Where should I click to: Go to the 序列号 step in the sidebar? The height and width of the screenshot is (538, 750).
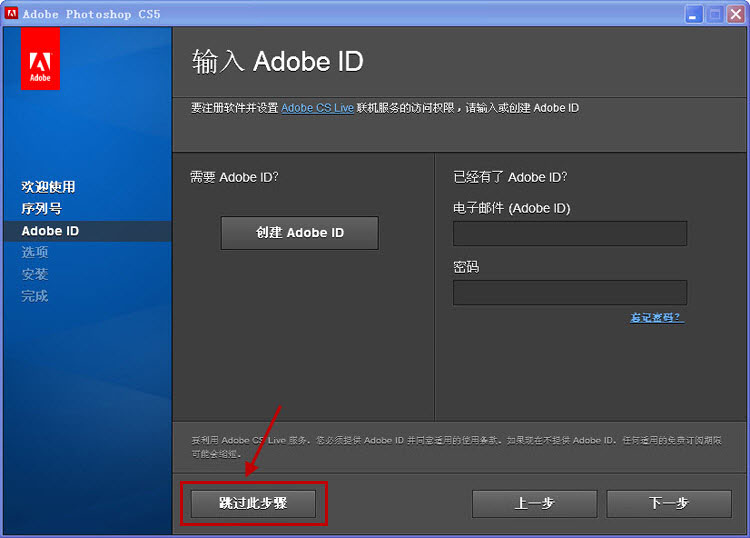pos(42,209)
